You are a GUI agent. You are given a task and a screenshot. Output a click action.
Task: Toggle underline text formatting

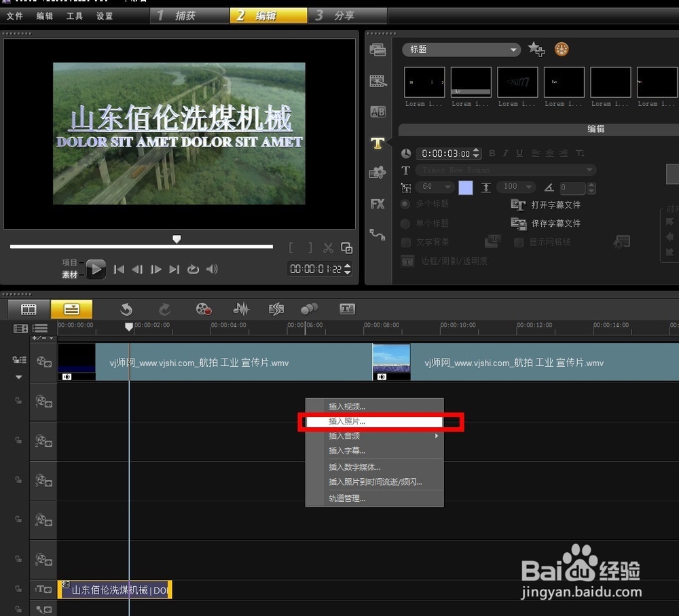click(x=519, y=153)
